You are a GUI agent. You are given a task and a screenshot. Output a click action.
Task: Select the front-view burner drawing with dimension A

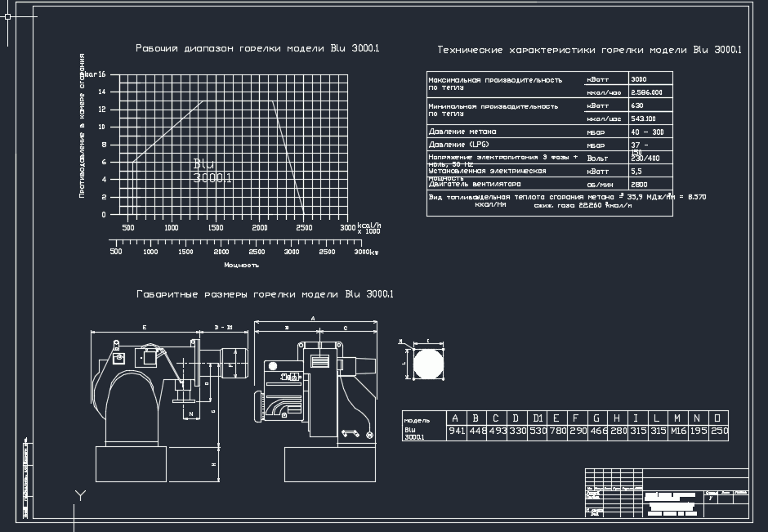(316, 400)
